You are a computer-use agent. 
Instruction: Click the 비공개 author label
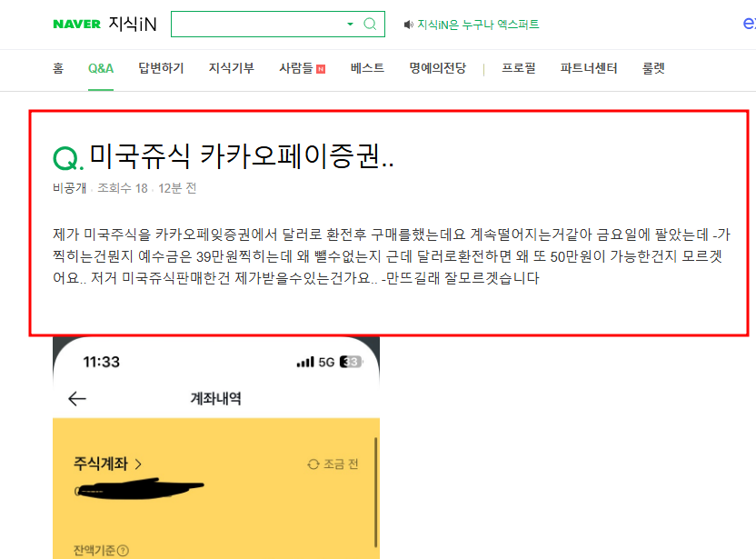[69, 188]
